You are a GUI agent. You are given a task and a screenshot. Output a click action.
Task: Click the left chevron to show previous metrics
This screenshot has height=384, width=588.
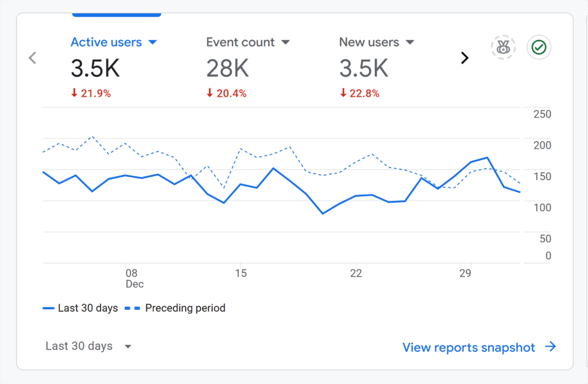tap(33, 58)
